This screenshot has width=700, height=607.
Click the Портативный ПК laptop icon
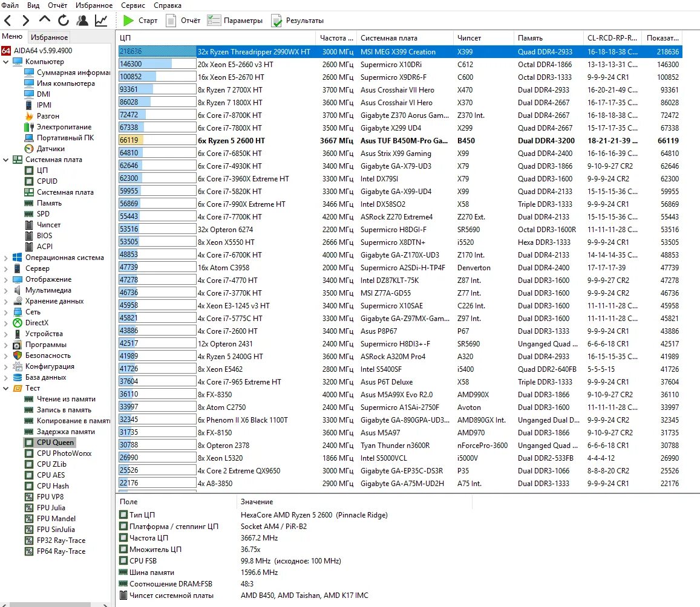[x=29, y=138]
